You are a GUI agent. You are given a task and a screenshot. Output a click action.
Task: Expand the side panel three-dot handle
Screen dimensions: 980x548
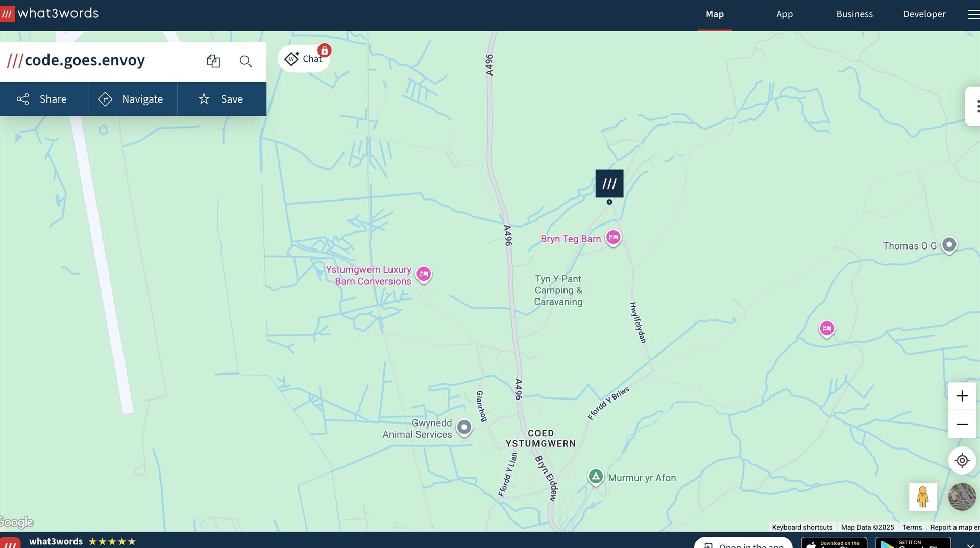tap(976, 106)
